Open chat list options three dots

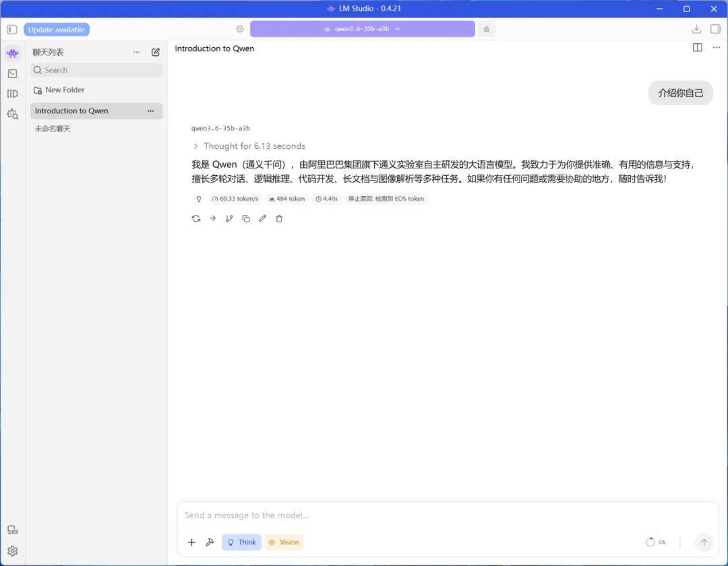coord(136,52)
